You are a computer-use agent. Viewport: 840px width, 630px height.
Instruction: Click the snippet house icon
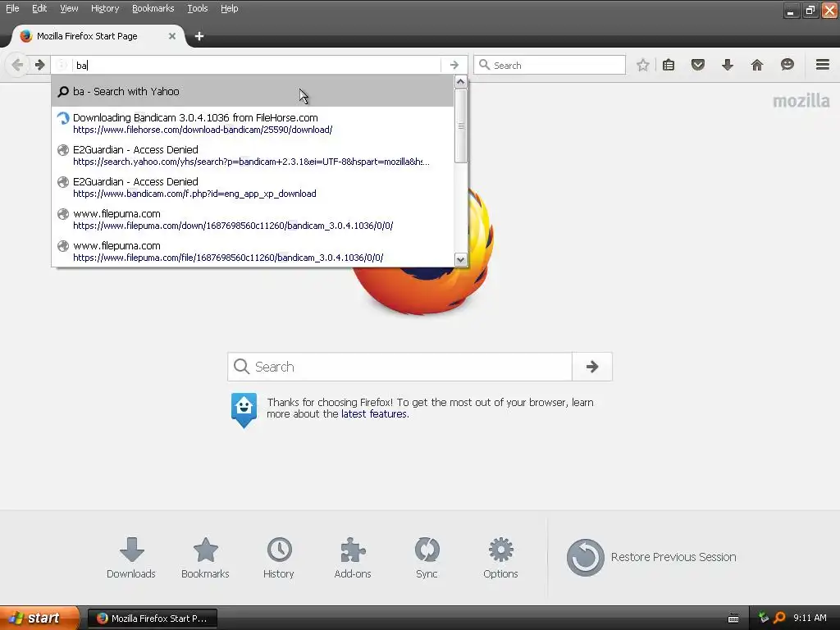244,410
